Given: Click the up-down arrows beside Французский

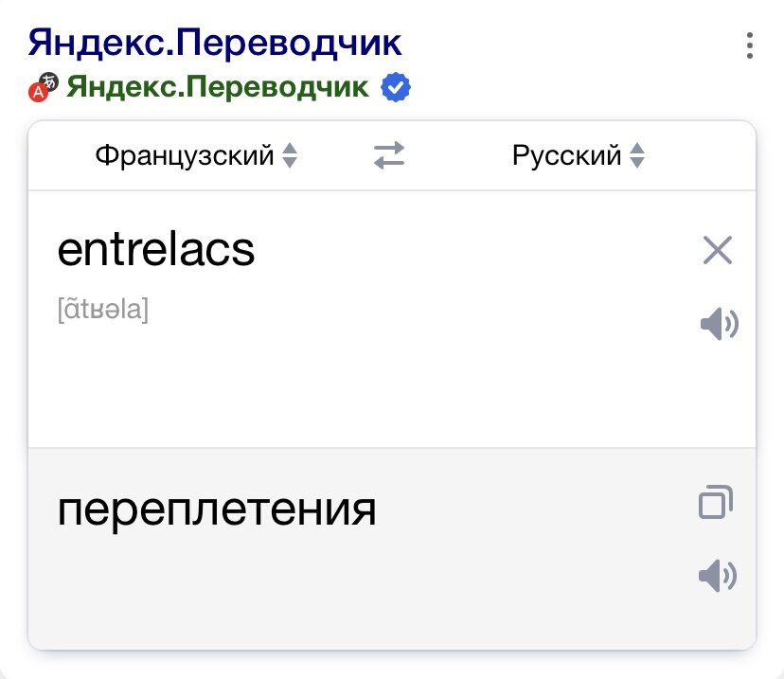Looking at the screenshot, I should click(289, 155).
